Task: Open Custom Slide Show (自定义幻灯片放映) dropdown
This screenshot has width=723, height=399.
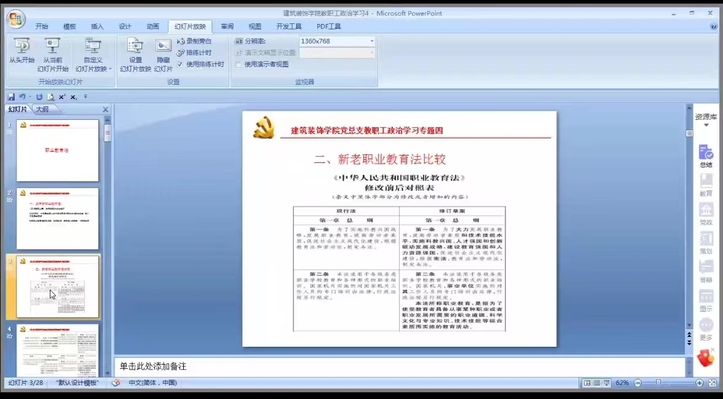Action: [x=93, y=55]
